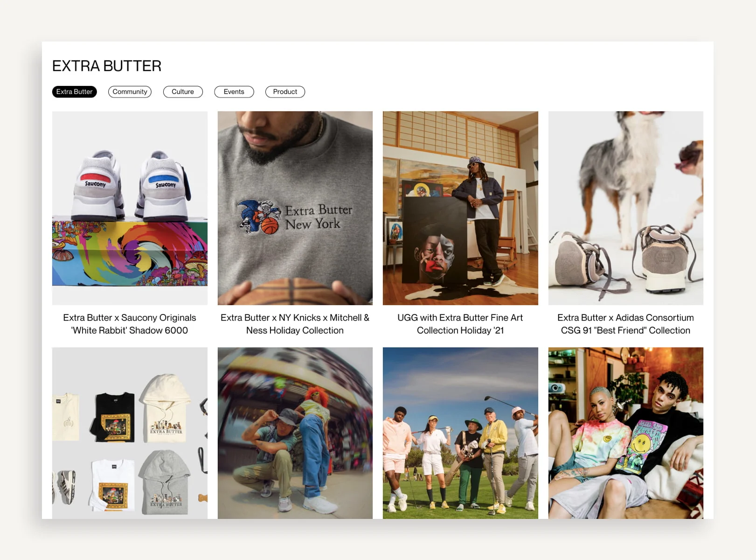Click the colorful psychedelic Saucony shoe box
The image size is (756, 560).
point(130,252)
